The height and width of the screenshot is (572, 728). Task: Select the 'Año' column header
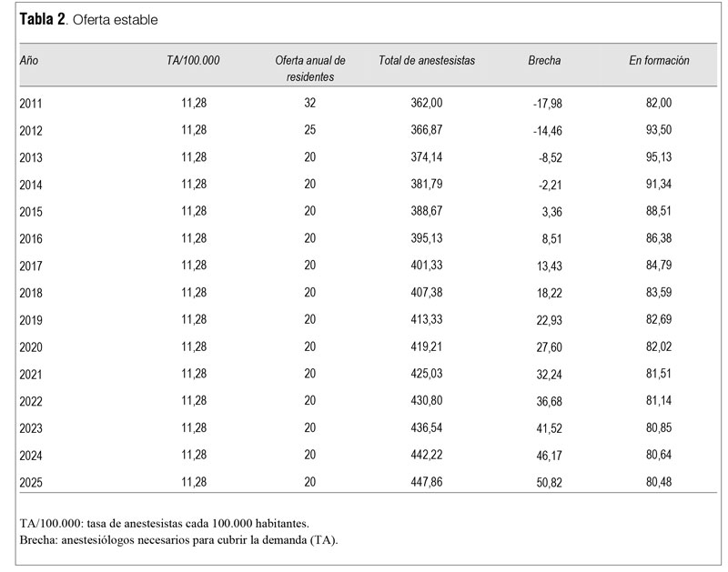tap(29, 61)
